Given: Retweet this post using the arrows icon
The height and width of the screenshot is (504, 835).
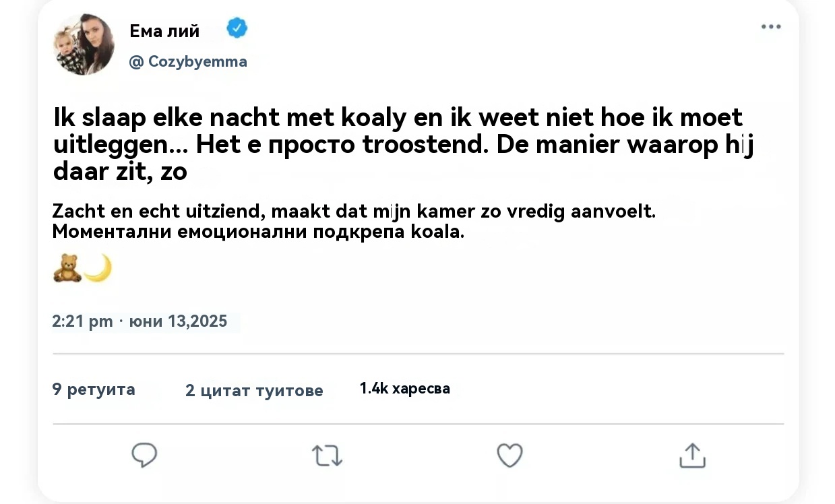Looking at the screenshot, I should click(x=328, y=456).
